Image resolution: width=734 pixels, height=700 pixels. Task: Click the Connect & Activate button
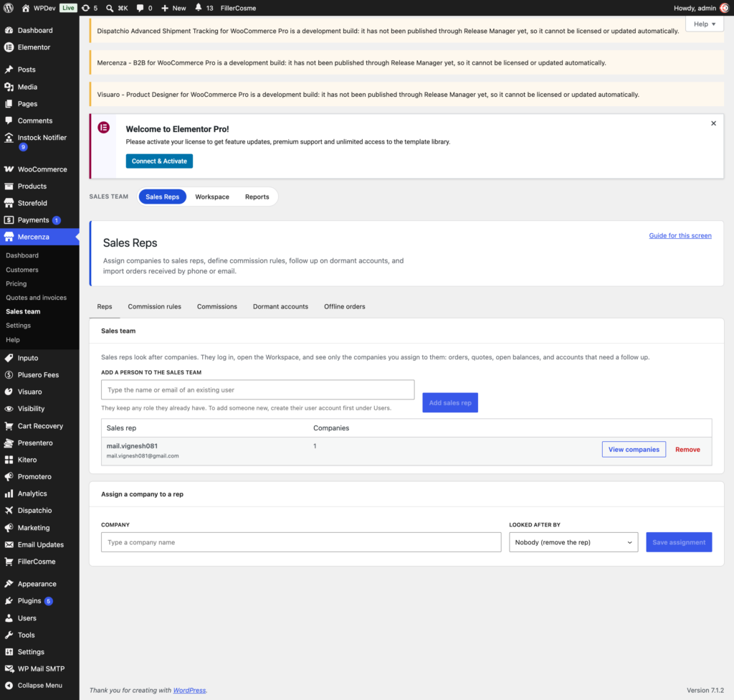[x=159, y=161]
